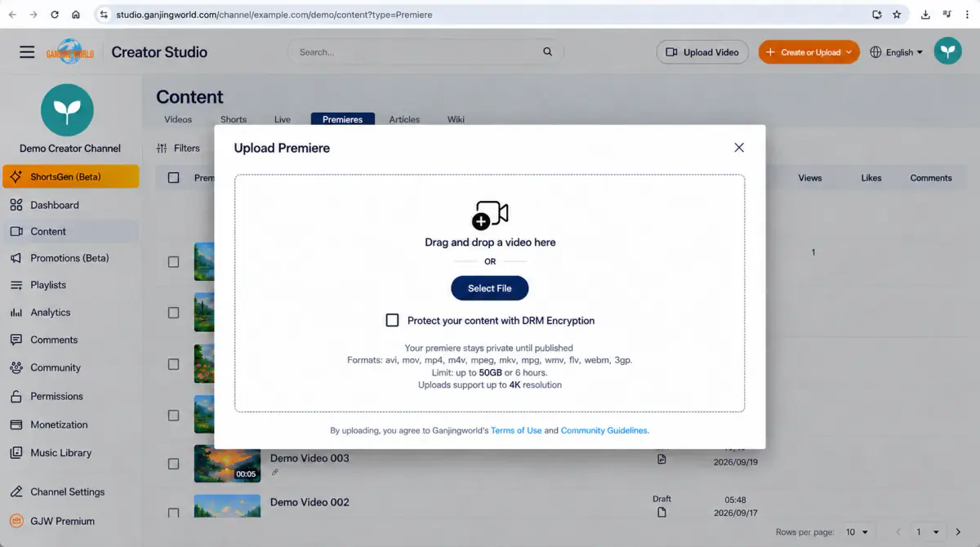
Task: Click the search magnifier icon
Action: [548, 51]
